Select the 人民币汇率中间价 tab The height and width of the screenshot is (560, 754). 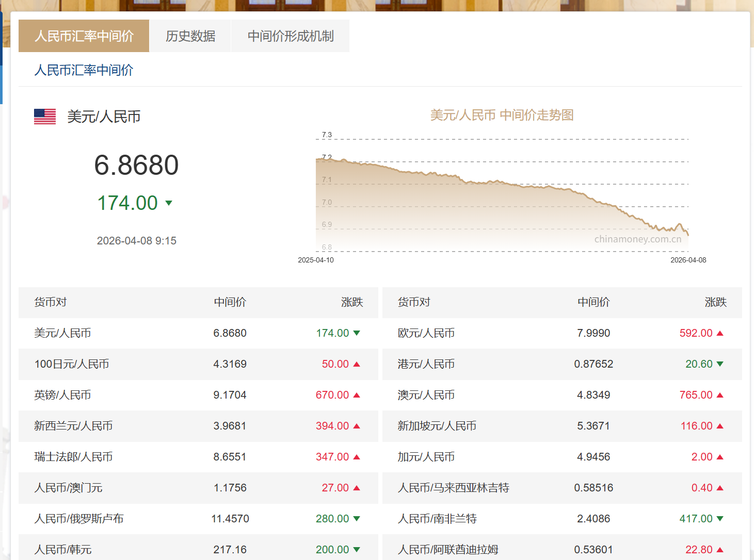[84, 36]
